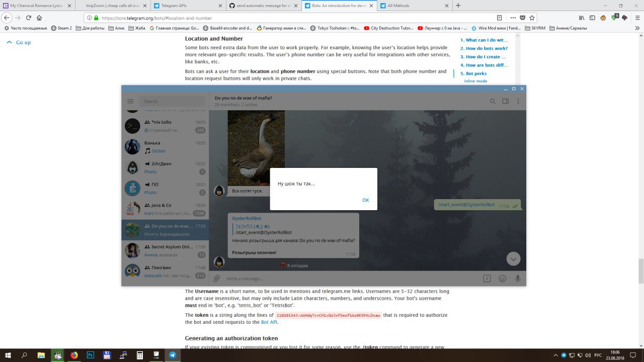Switch to the 'Telegram APIs' tab
Screen dimensions: 644x362
189,6
